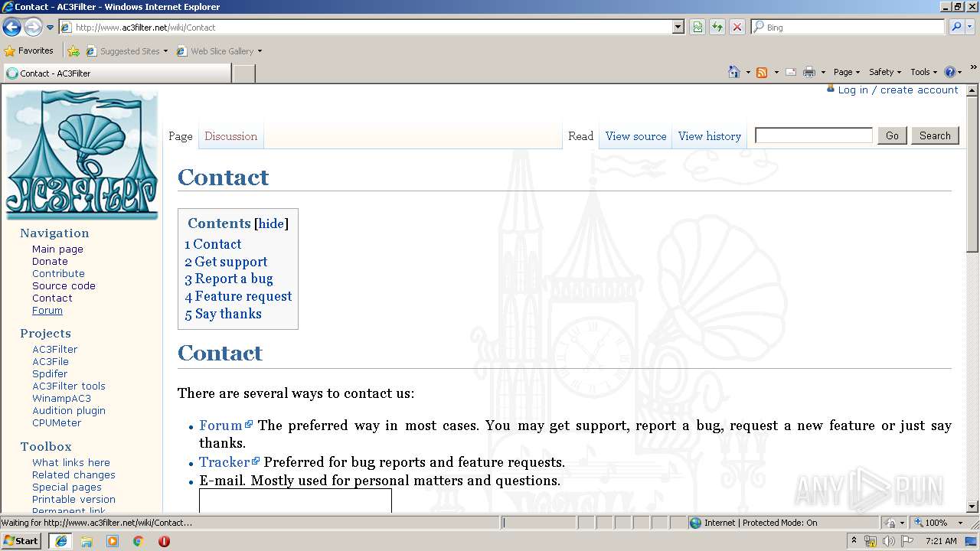
Task: Hide the Contents table via hide link
Action: click(271, 223)
